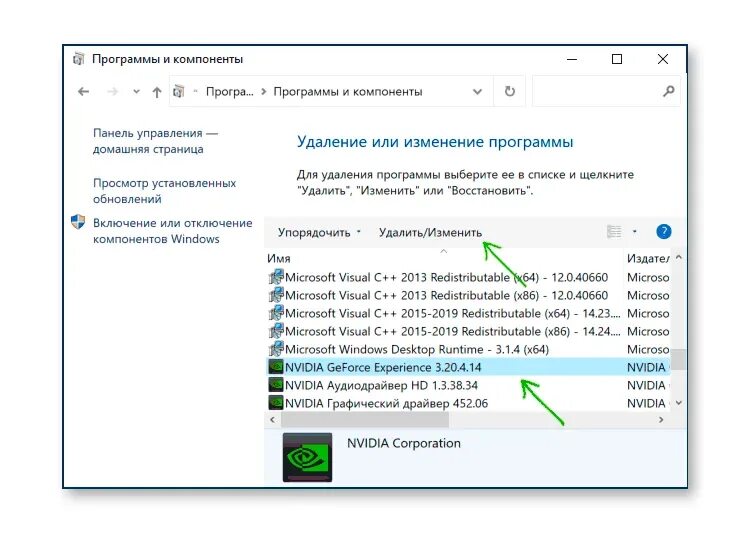Click the Back navigation arrow
This screenshot has width=751, height=534.
point(83,91)
